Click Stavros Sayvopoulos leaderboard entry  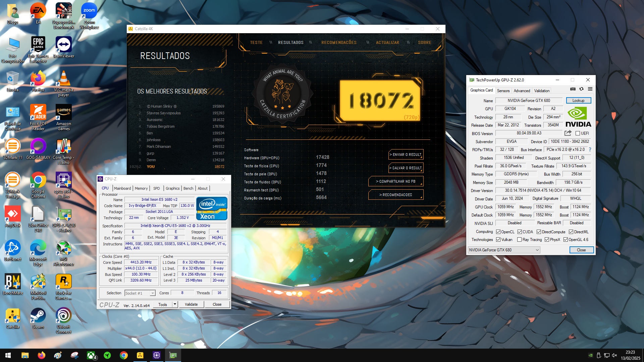click(181, 113)
